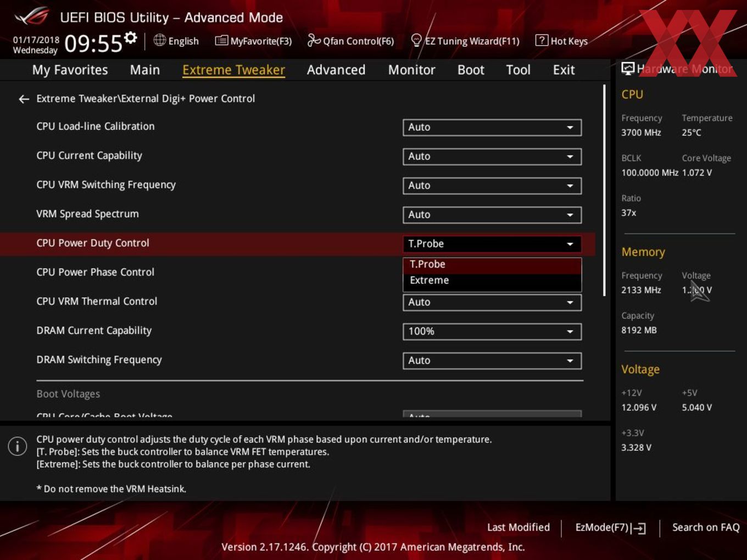Click the 8192 MB capacity value

pos(639,330)
